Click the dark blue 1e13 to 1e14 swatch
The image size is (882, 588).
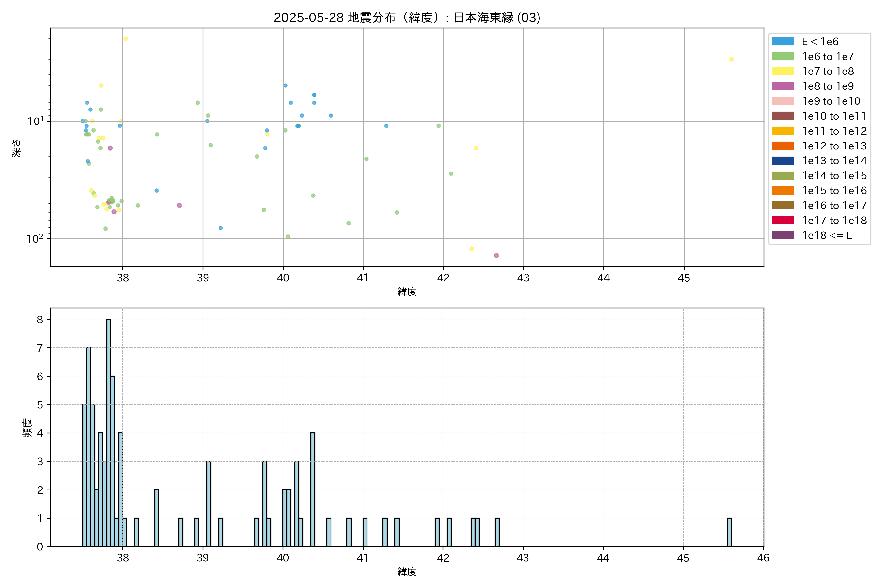click(x=783, y=161)
